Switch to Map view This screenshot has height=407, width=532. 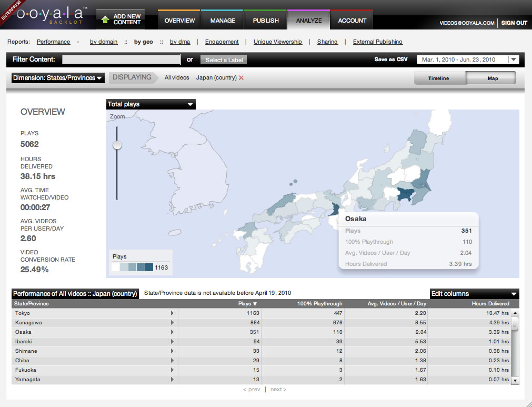coord(493,78)
